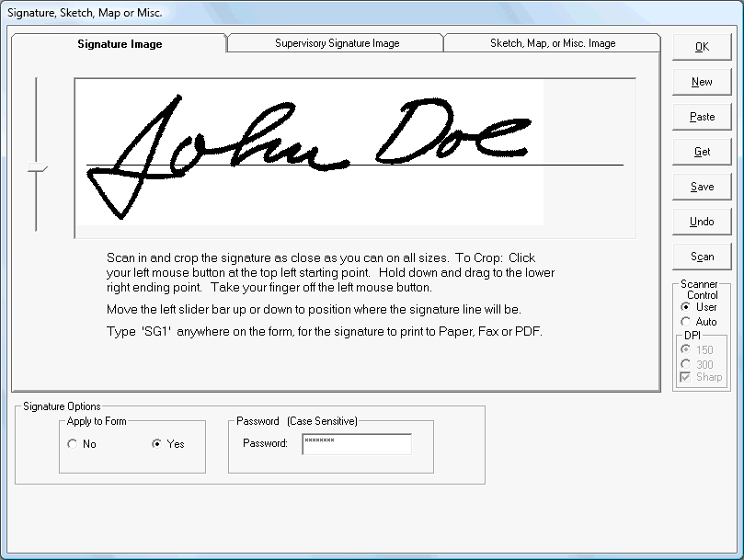The width and height of the screenshot is (744, 560).
Task: Click the John Doe signature image
Action: (x=310, y=153)
